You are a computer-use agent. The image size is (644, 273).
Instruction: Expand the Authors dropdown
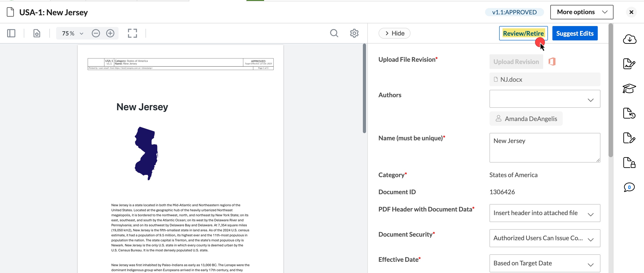click(x=545, y=99)
